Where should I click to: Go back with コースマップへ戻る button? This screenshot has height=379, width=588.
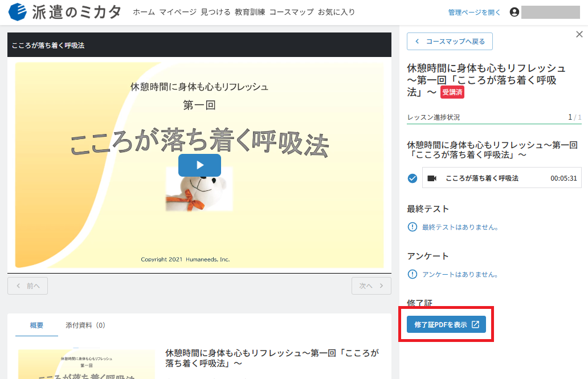click(450, 41)
